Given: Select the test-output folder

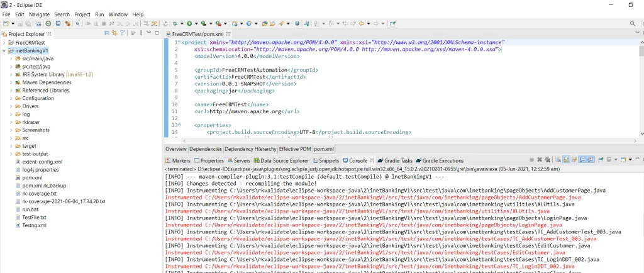Looking at the screenshot, I should click(x=35, y=154).
